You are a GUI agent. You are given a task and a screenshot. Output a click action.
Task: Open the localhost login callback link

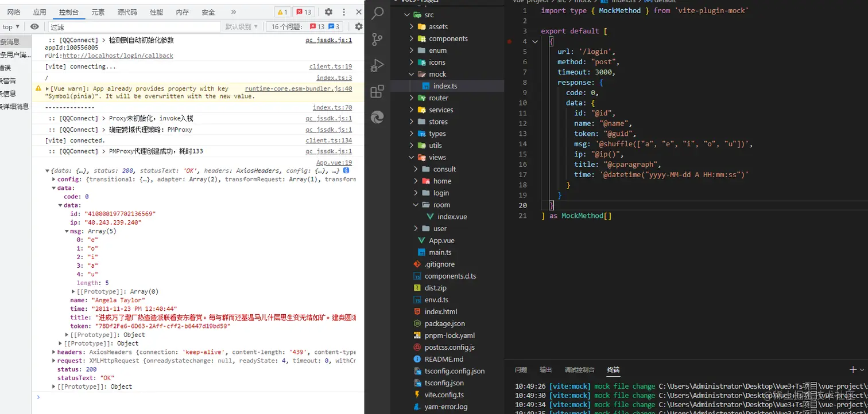118,56
